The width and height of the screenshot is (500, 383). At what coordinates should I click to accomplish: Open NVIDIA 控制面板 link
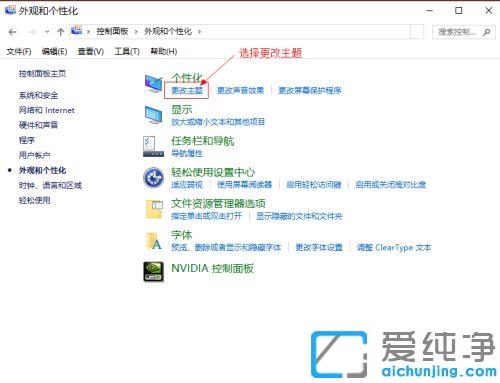(x=212, y=268)
